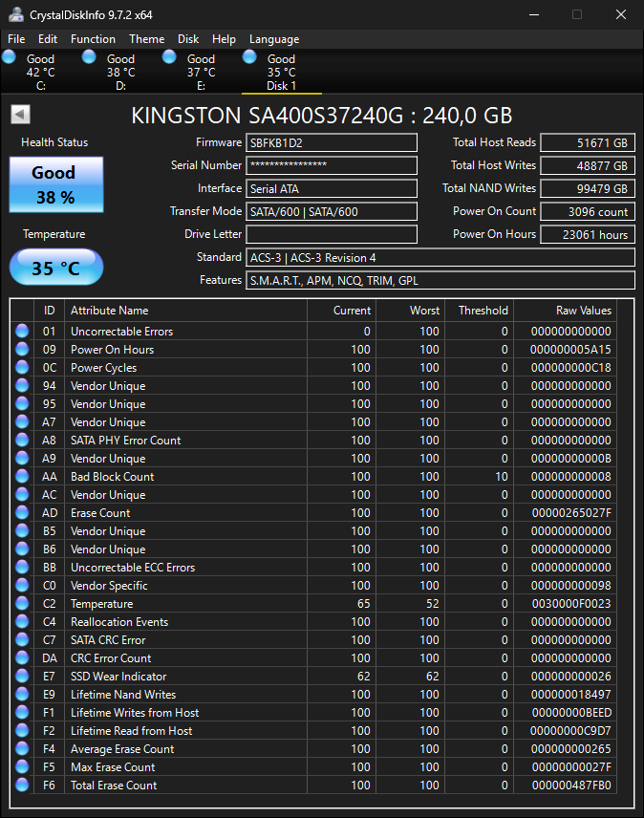This screenshot has width=644, height=818.
Task: Open the Help menu
Action: click(224, 39)
